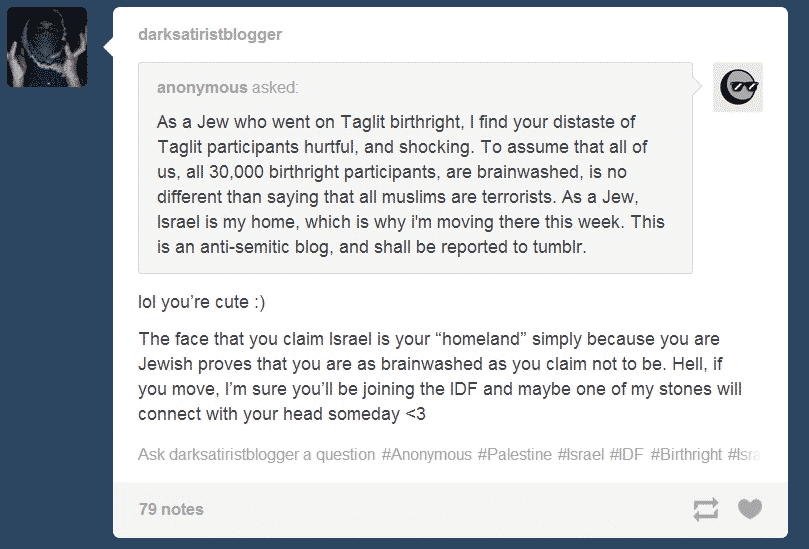Viewport: 809px width, 549px height.
Task: Click the anonymous sunglasses avatar icon
Action: (738, 87)
